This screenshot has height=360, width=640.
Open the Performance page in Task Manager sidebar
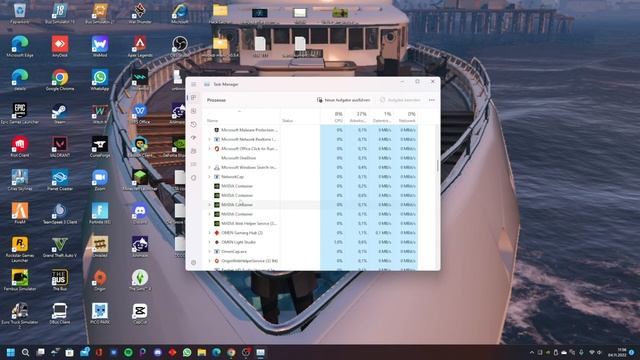pyautogui.click(x=193, y=111)
